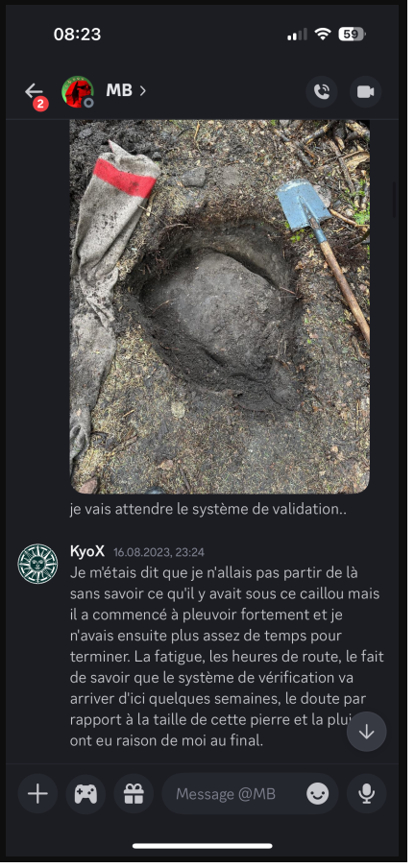Jump to latest messages with down arrow
The height and width of the screenshot is (868, 415).
(x=366, y=732)
